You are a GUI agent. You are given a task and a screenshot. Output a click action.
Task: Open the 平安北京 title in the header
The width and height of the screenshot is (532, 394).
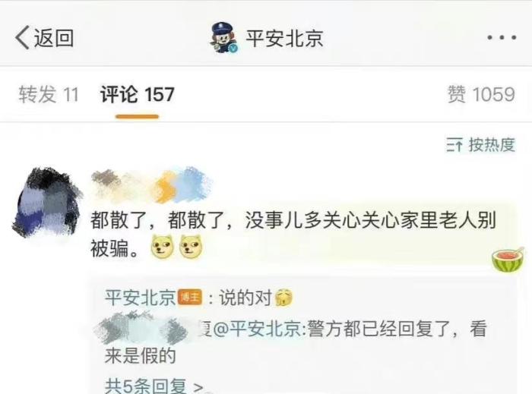[x=284, y=38]
